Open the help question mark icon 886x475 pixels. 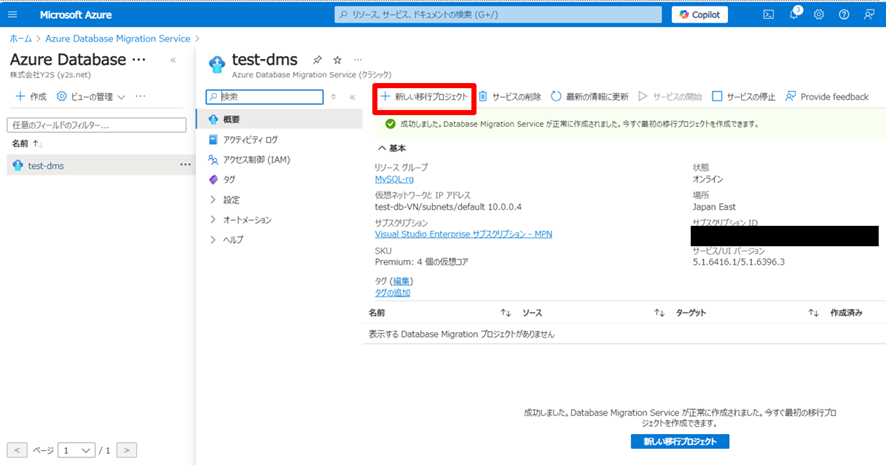coord(844,15)
